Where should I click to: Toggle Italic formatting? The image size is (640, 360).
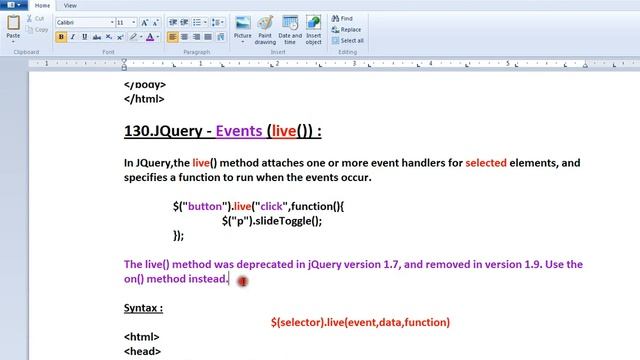coord(73,37)
